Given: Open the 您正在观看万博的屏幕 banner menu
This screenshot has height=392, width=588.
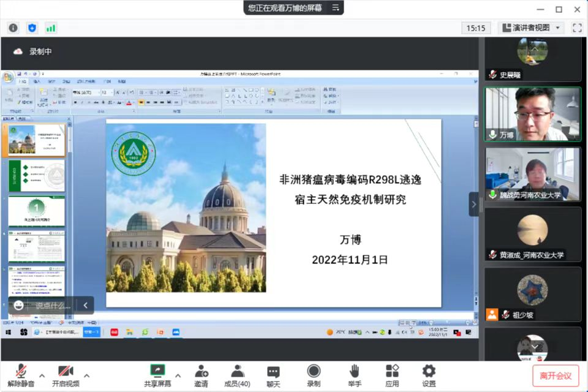Looking at the screenshot, I should coord(334,9).
